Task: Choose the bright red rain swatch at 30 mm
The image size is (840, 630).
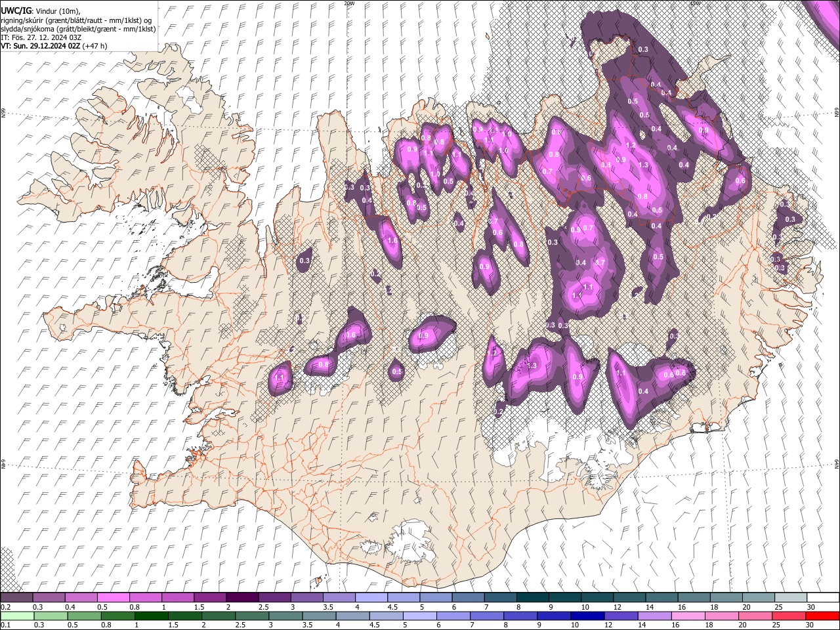Action: pos(822,616)
